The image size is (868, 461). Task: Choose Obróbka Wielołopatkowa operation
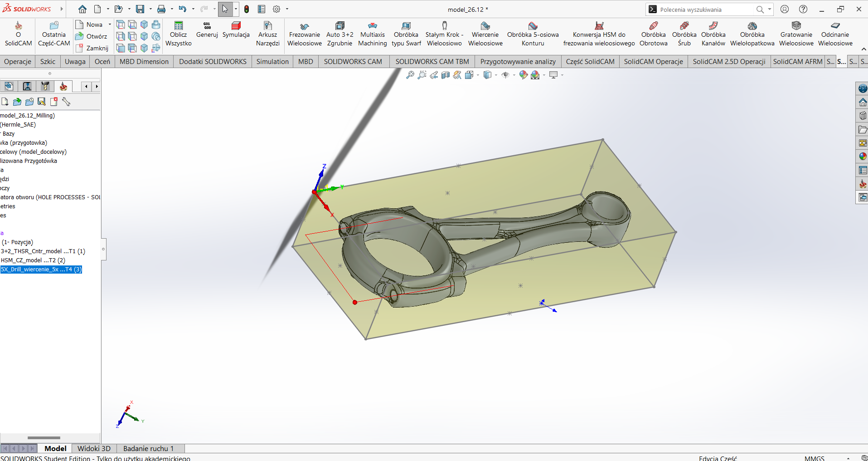tap(752, 34)
